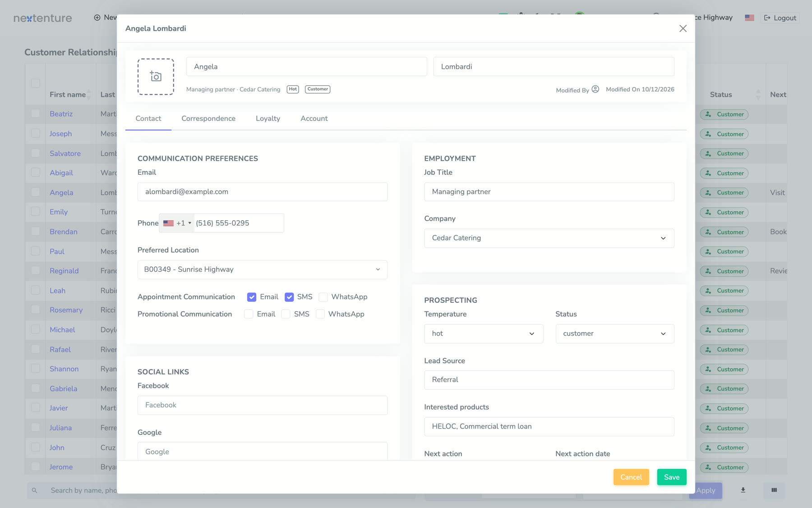Click the Modified By user avatar icon

point(595,89)
